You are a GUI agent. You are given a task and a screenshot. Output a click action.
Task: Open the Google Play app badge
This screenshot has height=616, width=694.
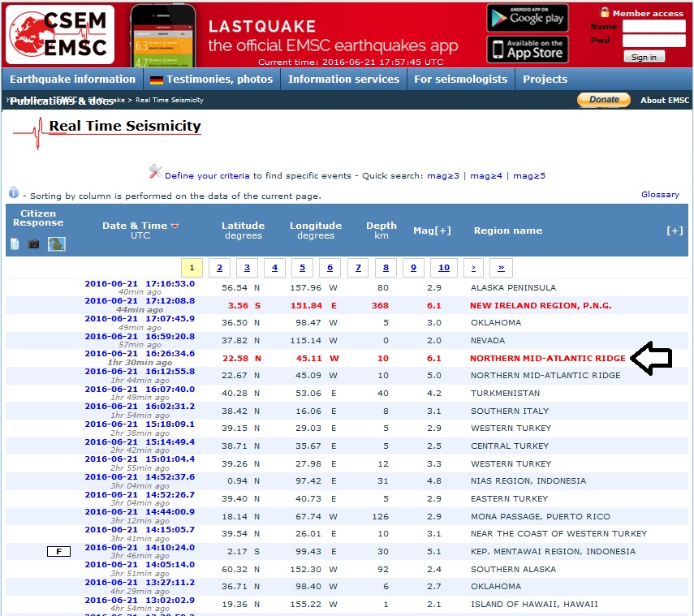[x=527, y=18]
